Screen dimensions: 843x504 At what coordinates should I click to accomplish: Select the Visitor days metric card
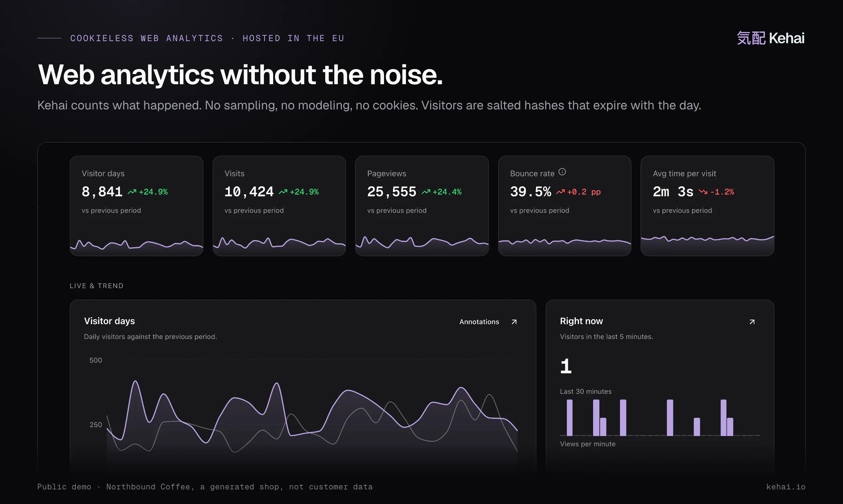136,206
